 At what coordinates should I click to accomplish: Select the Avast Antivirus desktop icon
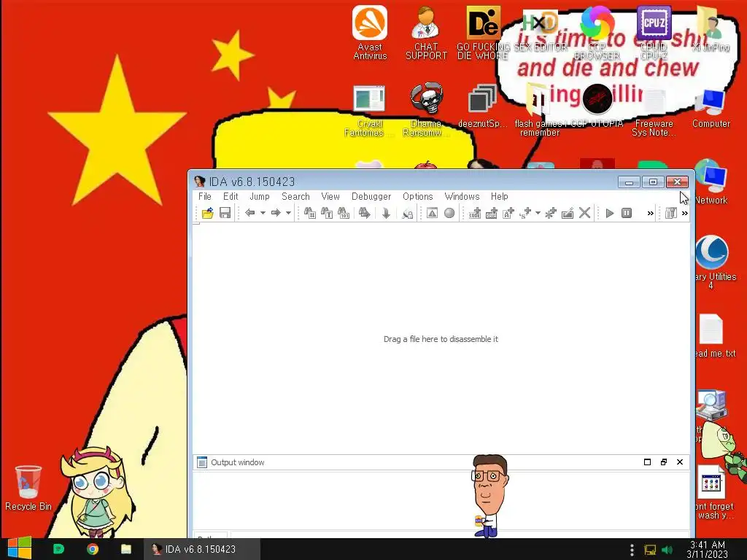tap(370, 32)
